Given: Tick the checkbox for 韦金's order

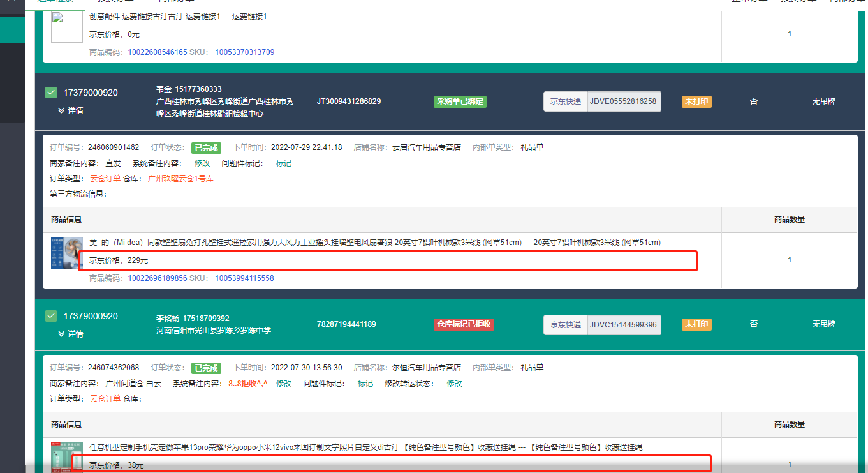Looking at the screenshot, I should 52,93.
